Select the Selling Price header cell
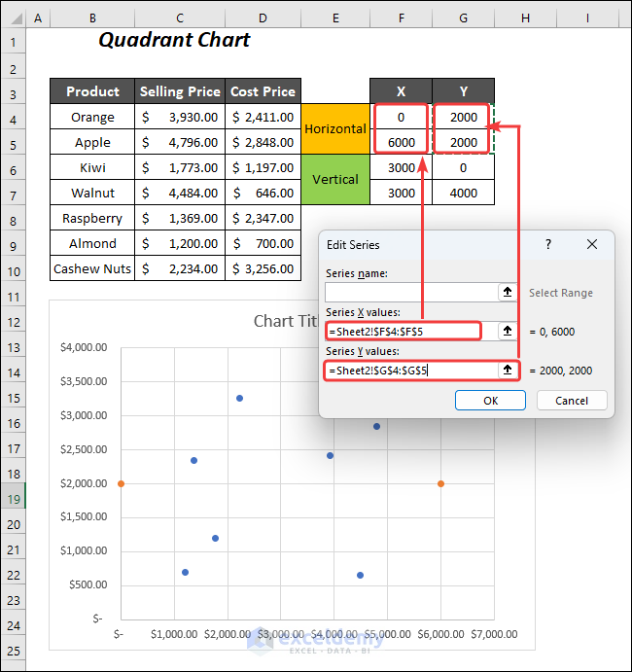Viewport: 632px width, 672px height. [x=180, y=91]
